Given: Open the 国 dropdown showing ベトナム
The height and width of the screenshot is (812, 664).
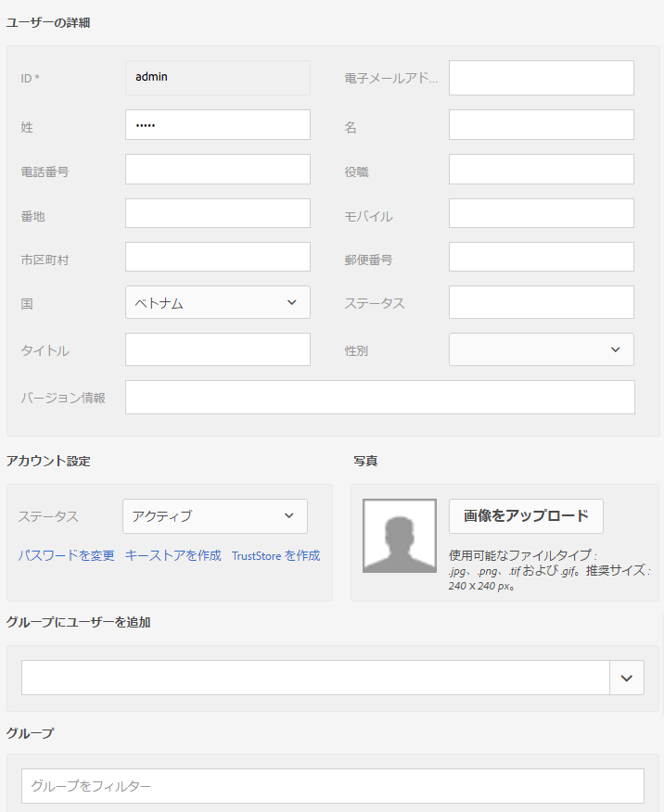Looking at the screenshot, I should (x=217, y=301).
